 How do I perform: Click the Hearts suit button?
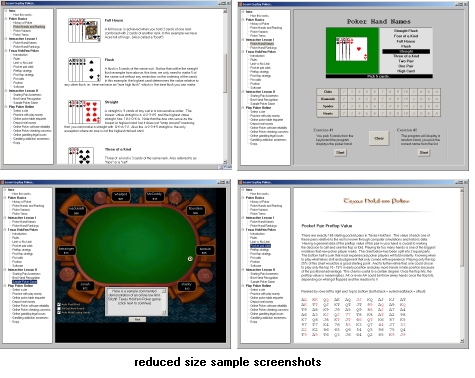click(x=327, y=114)
